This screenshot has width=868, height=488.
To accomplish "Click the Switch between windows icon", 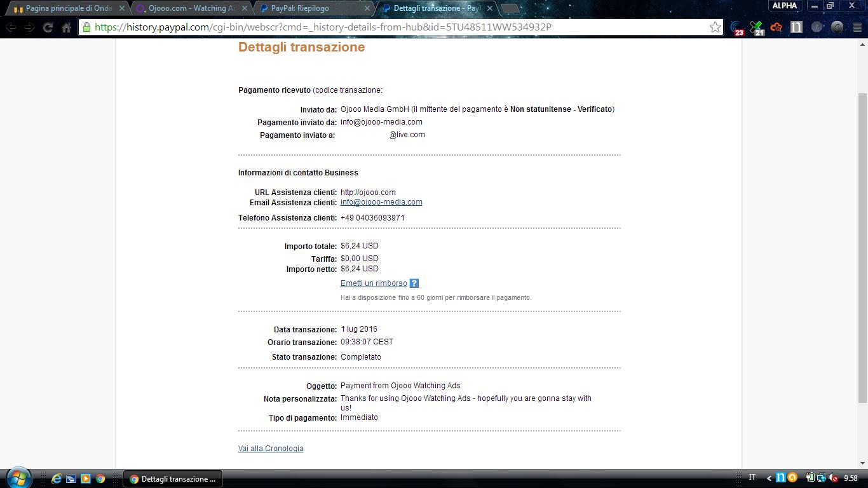I will point(71,478).
